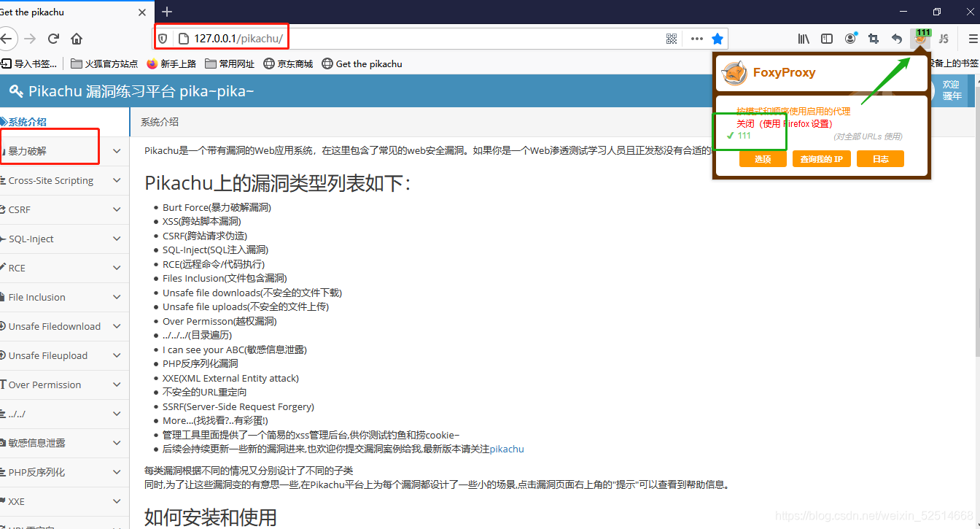Click the 选项 button in FoxyProxy
Image resolution: width=980 pixels, height=529 pixels.
point(763,158)
